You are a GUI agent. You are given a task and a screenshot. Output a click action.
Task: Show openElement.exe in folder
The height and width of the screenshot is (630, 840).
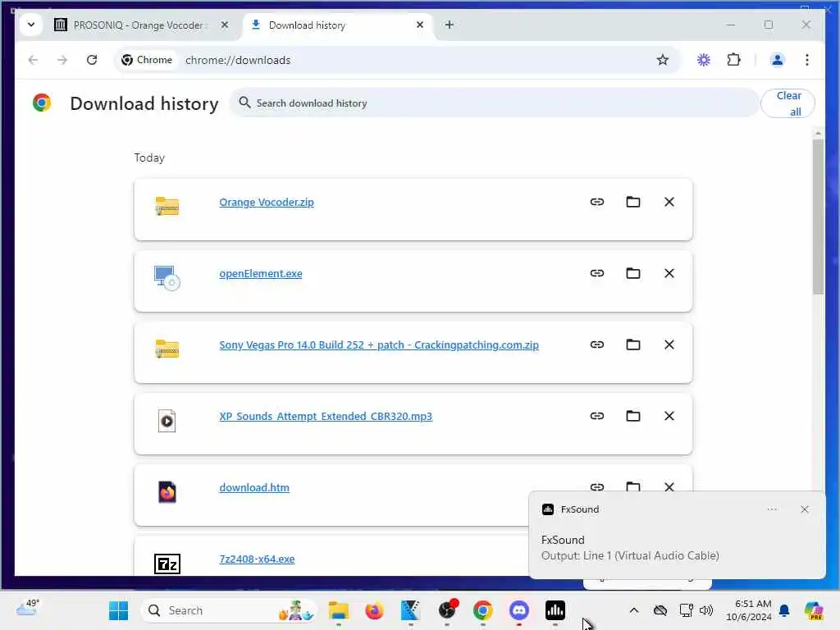(633, 273)
